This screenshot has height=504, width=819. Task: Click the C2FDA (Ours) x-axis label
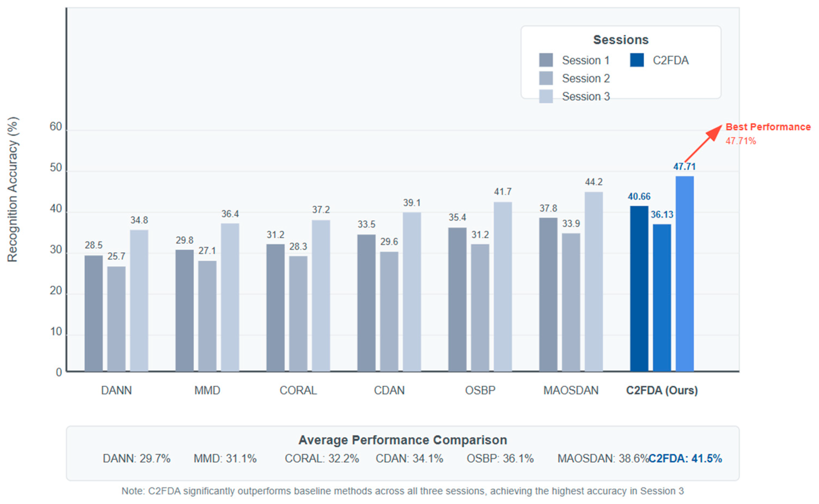662,390
